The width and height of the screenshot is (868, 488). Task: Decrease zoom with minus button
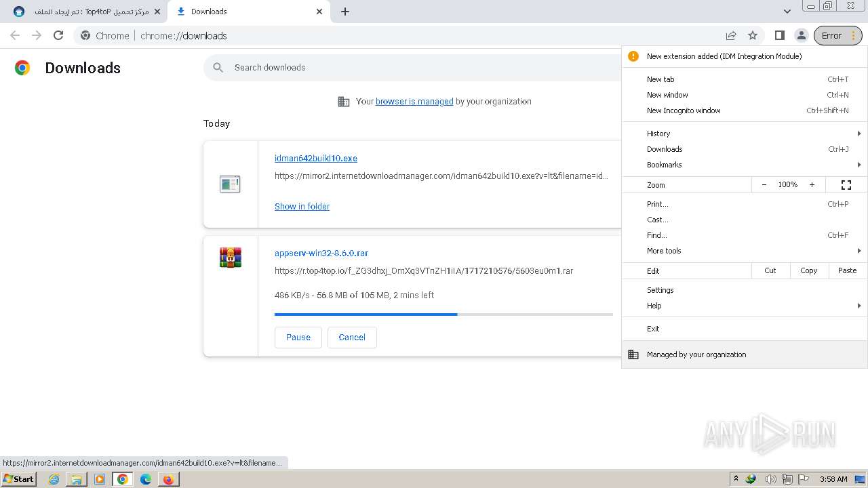point(764,184)
